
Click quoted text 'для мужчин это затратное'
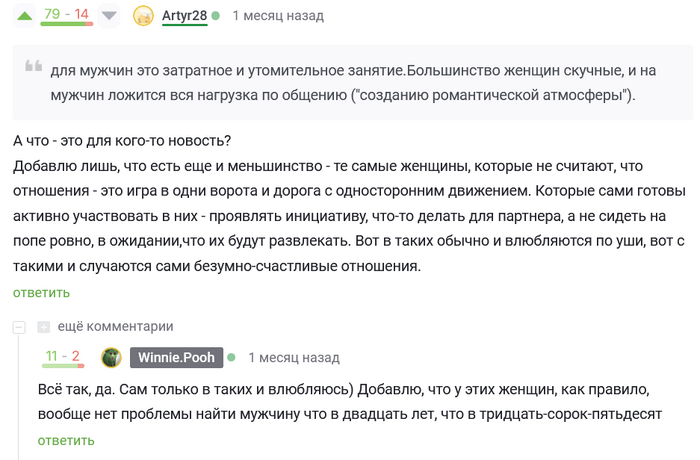click(x=142, y=71)
